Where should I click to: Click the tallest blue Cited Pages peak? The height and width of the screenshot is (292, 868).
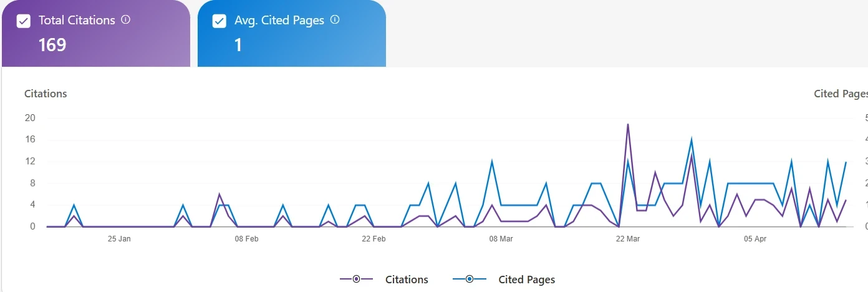tap(691, 140)
